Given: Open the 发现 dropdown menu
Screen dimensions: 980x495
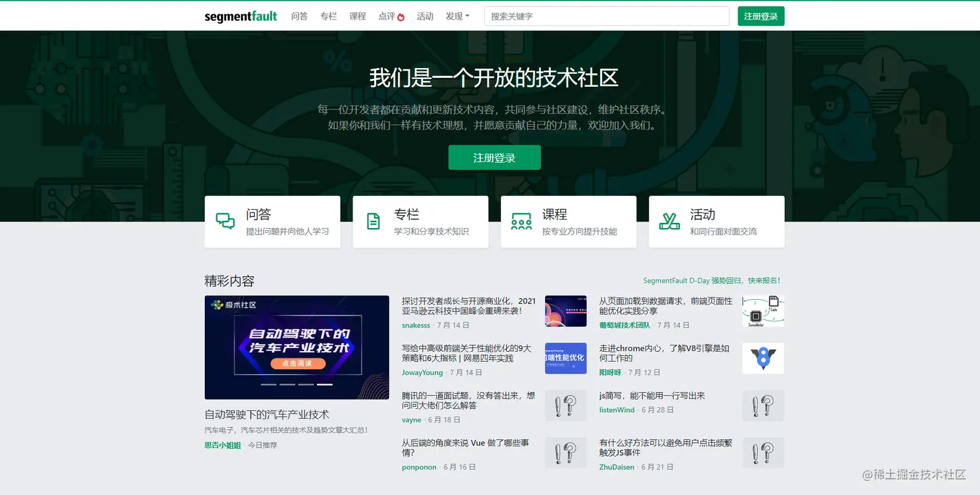Looking at the screenshot, I should [x=458, y=16].
